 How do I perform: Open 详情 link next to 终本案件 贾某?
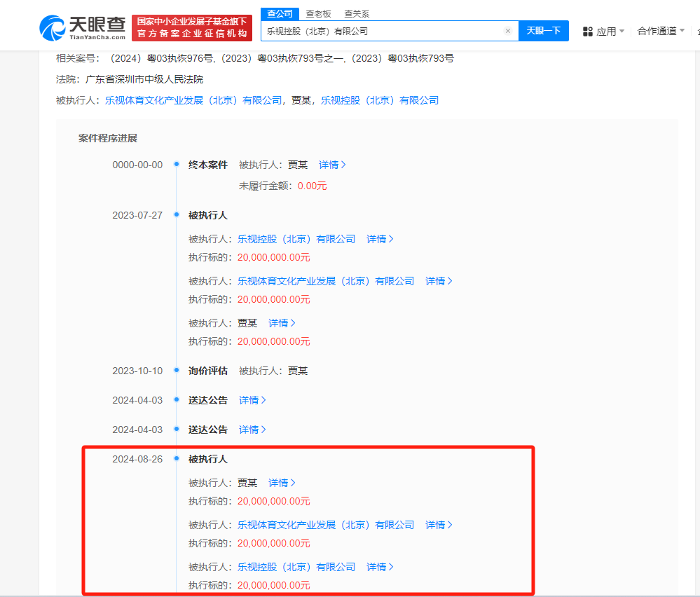(329, 165)
